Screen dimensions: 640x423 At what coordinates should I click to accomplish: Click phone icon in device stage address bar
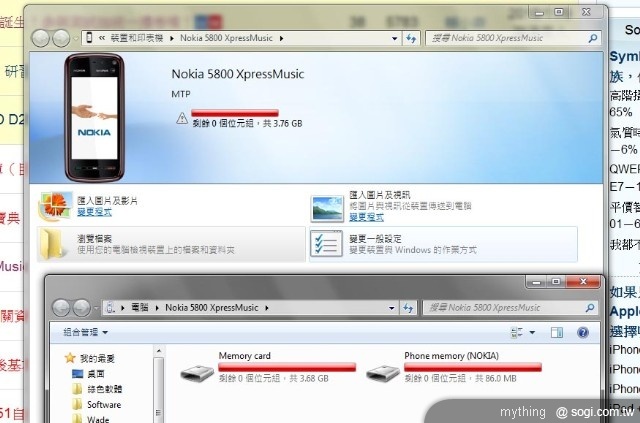tap(89, 38)
